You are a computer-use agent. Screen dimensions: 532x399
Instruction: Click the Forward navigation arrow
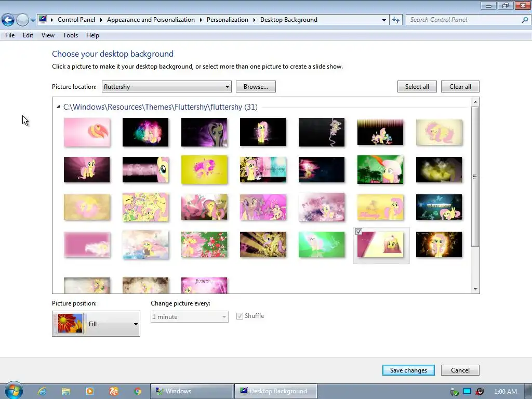pyautogui.click(x=22, y=20)
